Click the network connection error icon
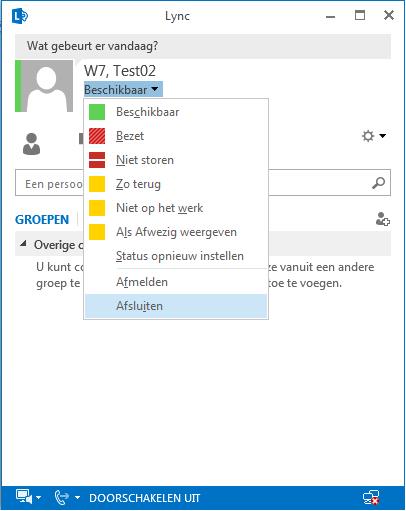 point(371,498)
